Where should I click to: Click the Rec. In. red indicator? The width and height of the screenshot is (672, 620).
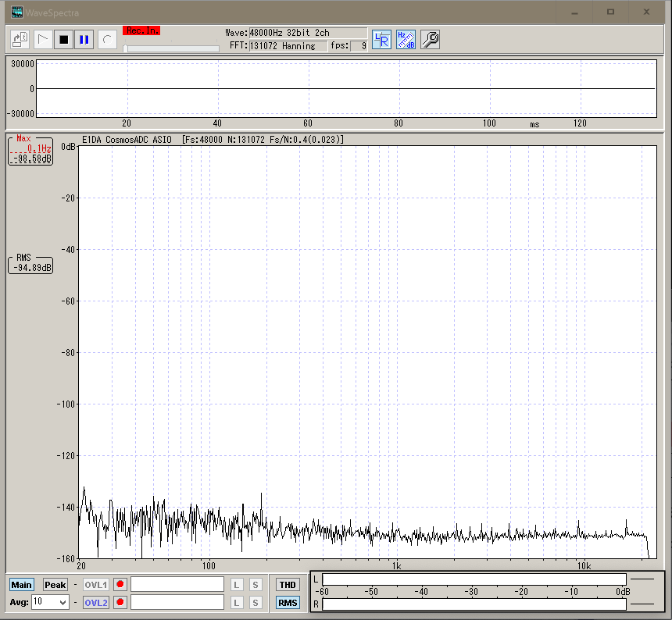(141, 30)
